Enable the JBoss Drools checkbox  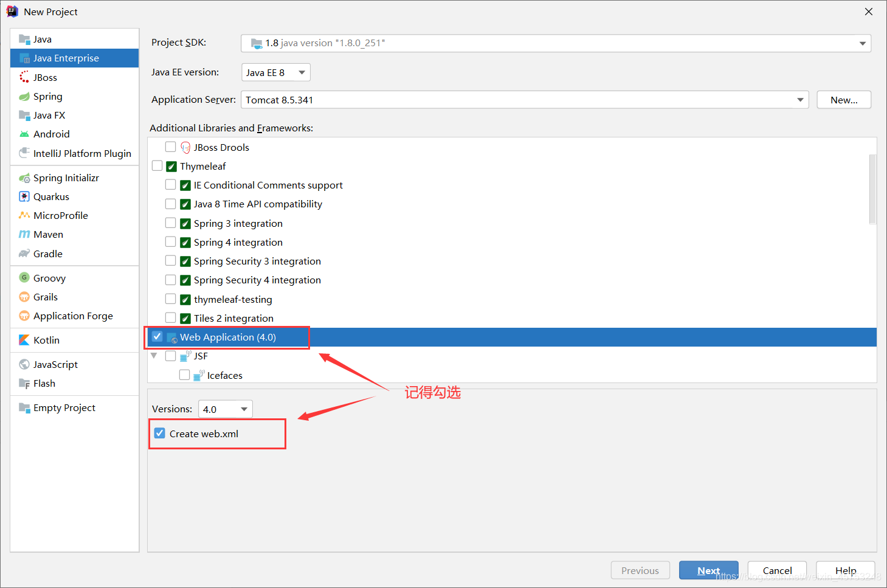tap(171, 147)
